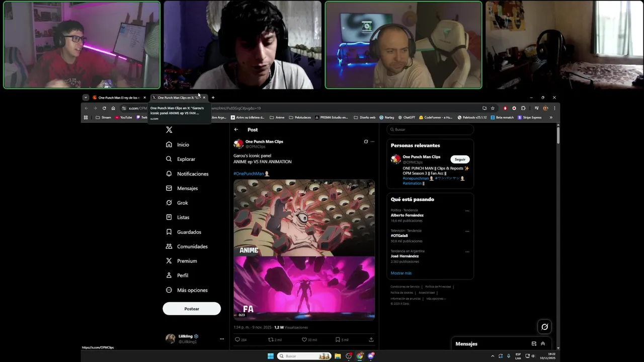The height and width of the screenshot is (362, 644).
Task: Open the Diseño web bookmarks folder
Action: [365, 117]
